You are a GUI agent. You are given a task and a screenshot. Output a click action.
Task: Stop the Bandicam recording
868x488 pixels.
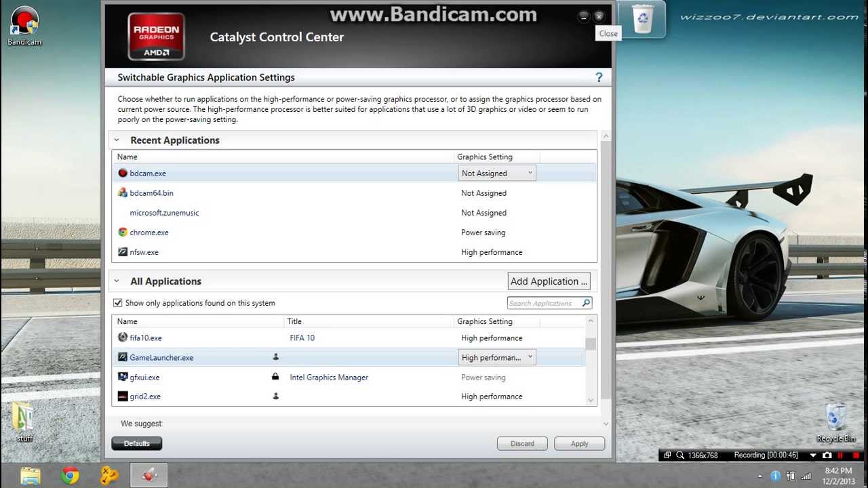click(857, 455)
